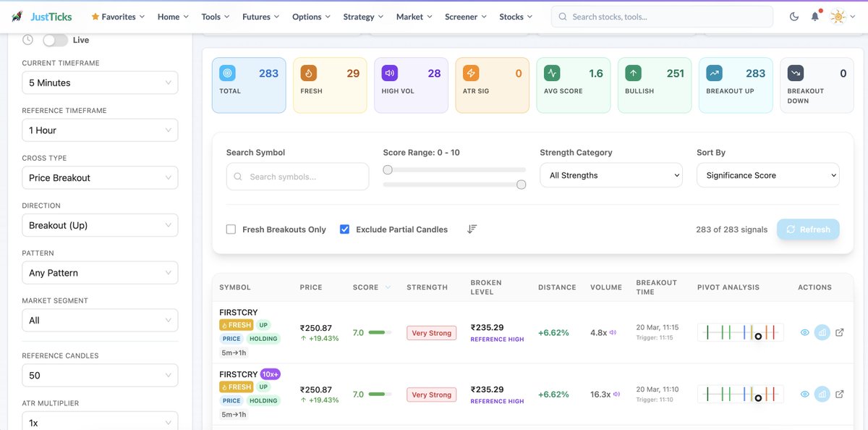The height and width of the screenshot is (430, 868).
Task: Open Current Timeframe 5 Minutes dropdown
Action: pyautogui.click(x=100, y=83)
